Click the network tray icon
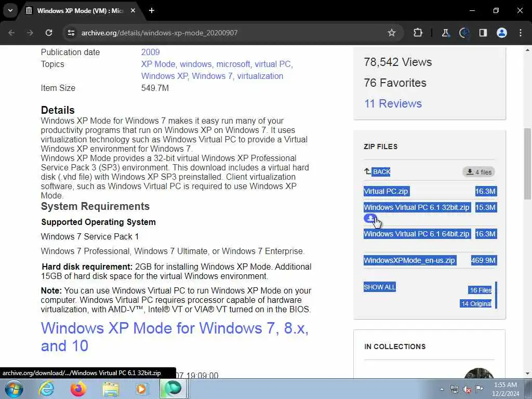 point(454,389)
